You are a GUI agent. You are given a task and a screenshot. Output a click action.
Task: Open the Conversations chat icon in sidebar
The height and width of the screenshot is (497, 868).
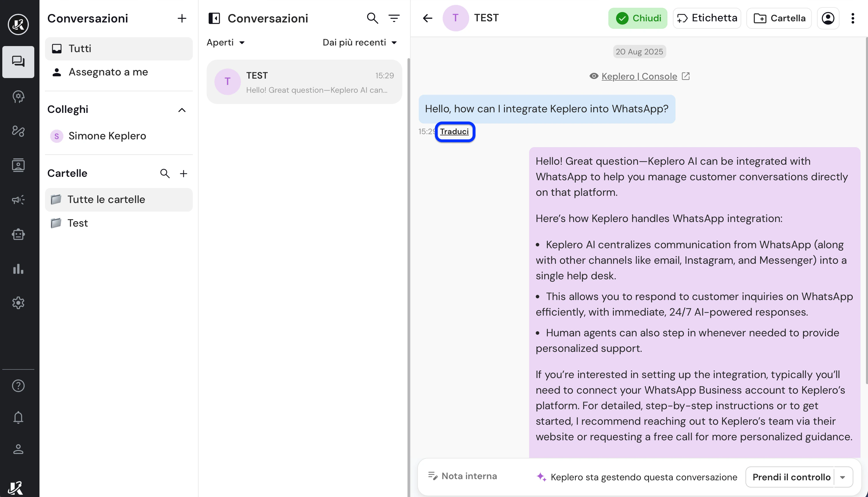pos(18,62)
